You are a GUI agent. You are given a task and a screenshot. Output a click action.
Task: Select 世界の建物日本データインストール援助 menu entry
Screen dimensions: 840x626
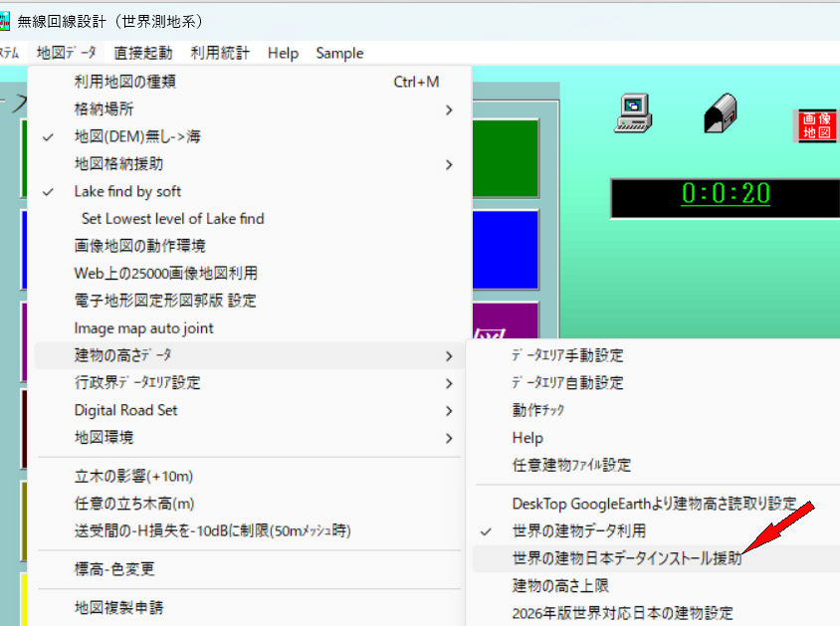tap(627, 558)
